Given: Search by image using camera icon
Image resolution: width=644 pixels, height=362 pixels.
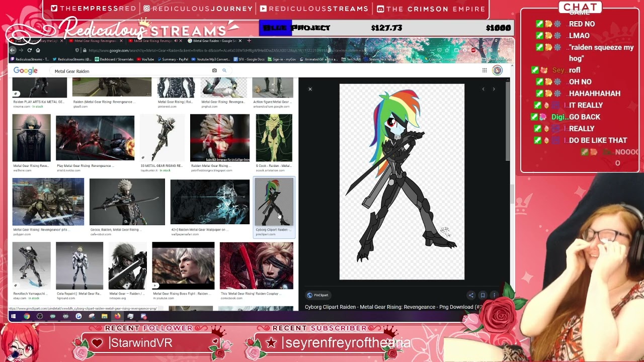Looking at the screenshot, I should click(x=214, y=70).
